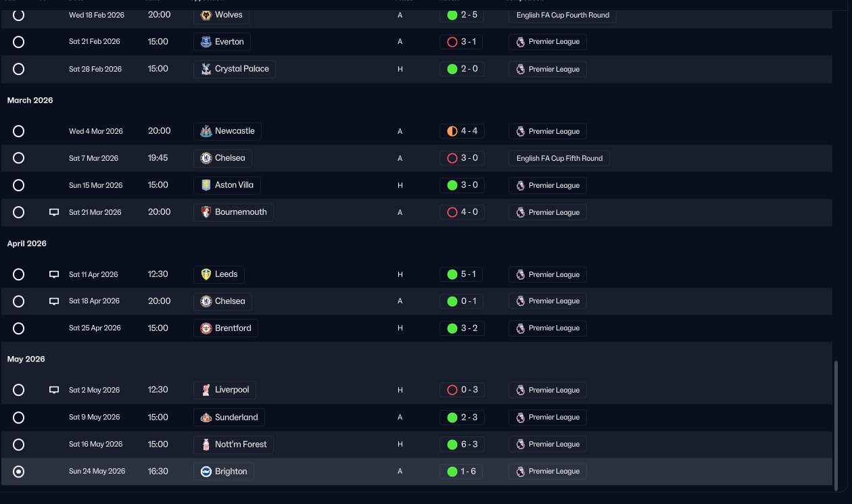Click TV icon beside Sat 21 Mar fixture

coord(54,212)
